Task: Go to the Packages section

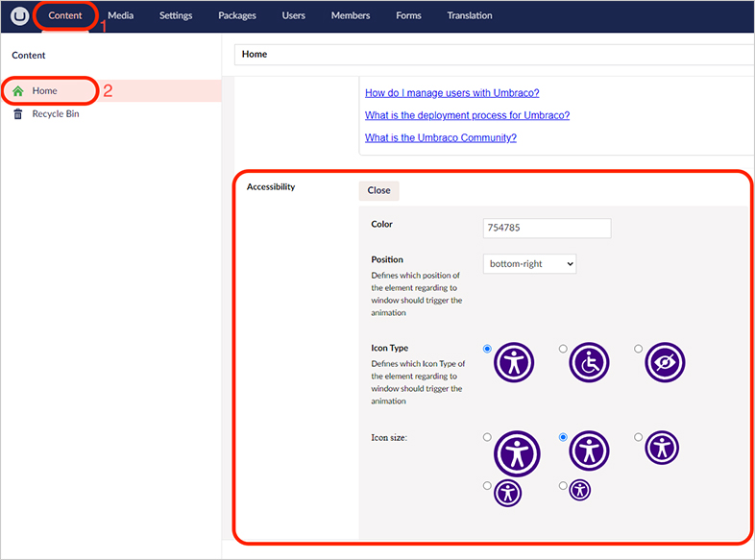Action: 237,16
